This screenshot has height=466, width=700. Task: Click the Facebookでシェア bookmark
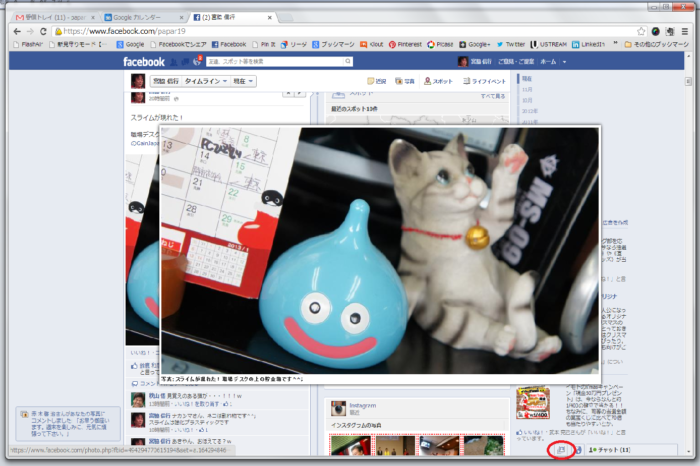pos(178,44)
